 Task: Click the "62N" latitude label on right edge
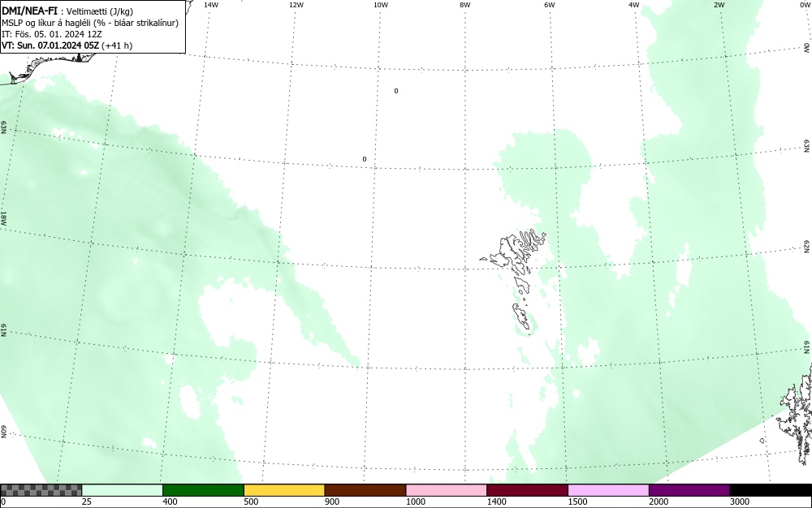(807, 247)
